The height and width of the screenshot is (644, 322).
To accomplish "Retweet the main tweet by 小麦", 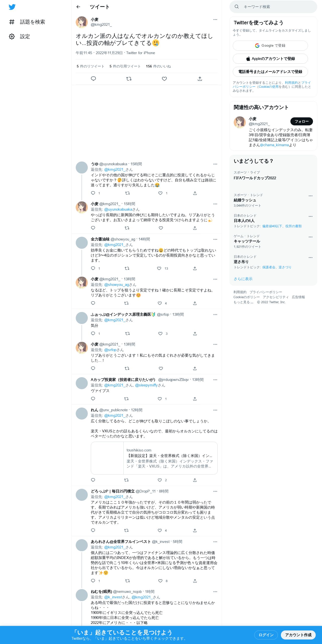I will [x=129, y=79].
